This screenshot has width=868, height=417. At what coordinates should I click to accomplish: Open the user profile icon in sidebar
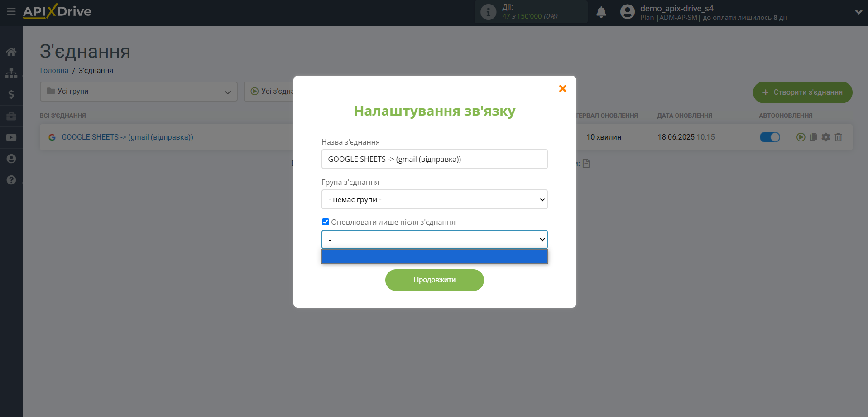tap(11, 159)
